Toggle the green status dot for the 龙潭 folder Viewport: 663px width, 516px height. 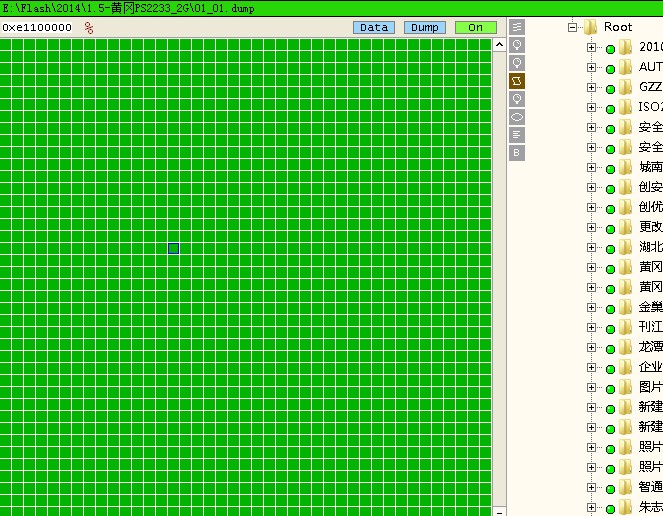[610, 349]
